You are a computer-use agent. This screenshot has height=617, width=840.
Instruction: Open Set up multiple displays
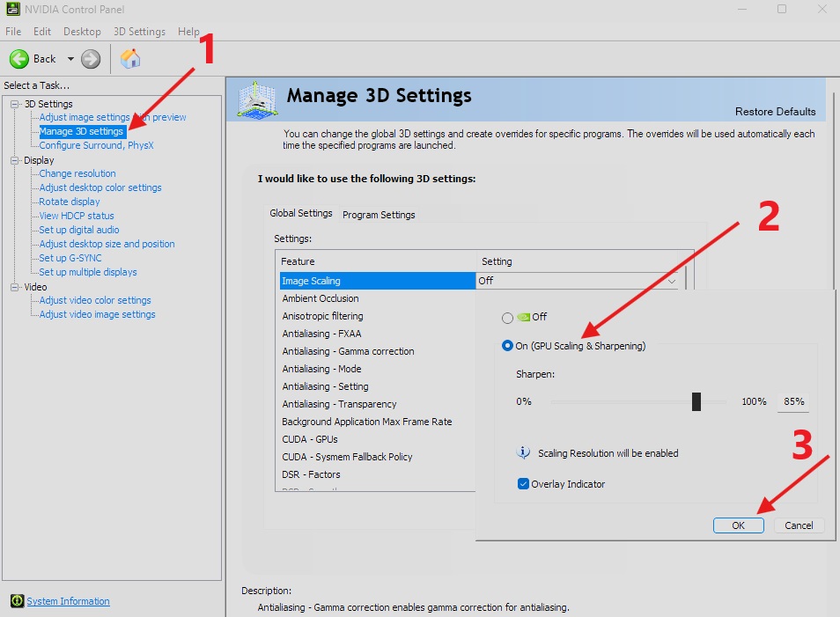tap(88, 272)
